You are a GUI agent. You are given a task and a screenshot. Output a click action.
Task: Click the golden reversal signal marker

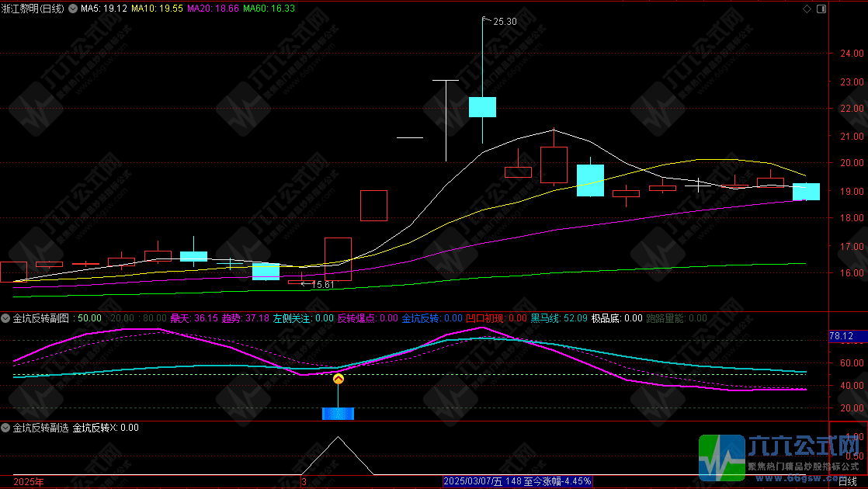click(338, 379)
